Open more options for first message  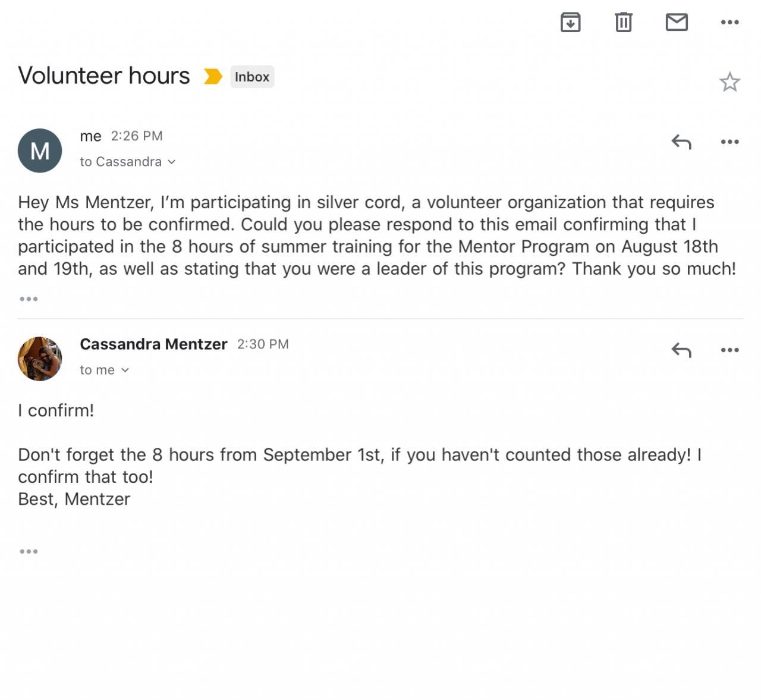point(729,142)
